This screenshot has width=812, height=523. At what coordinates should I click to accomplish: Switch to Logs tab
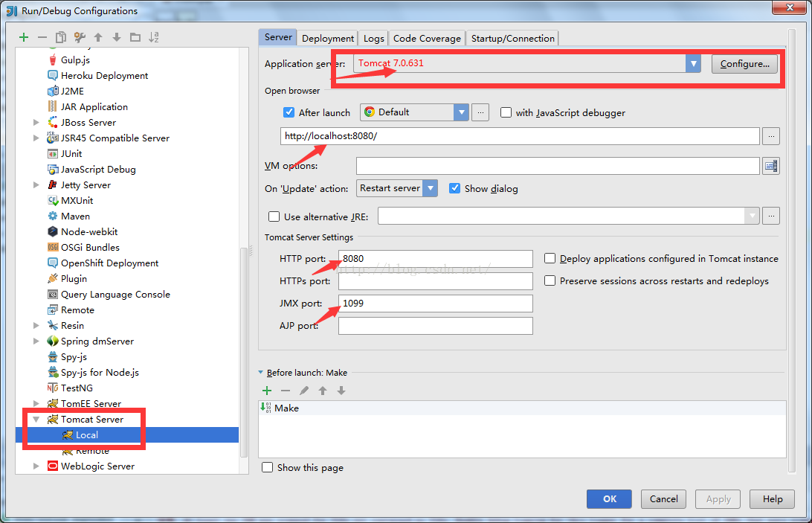[373, 38]
